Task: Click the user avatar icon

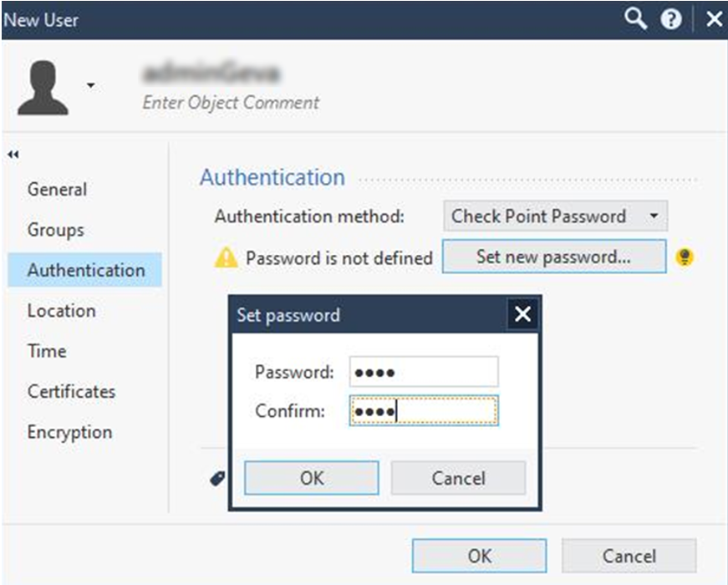Action: point(43,87)
